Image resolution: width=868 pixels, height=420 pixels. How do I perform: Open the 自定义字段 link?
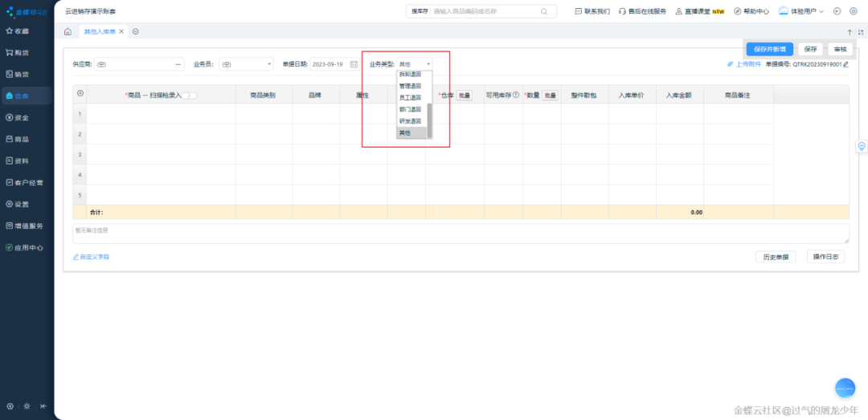click(92, 257)
